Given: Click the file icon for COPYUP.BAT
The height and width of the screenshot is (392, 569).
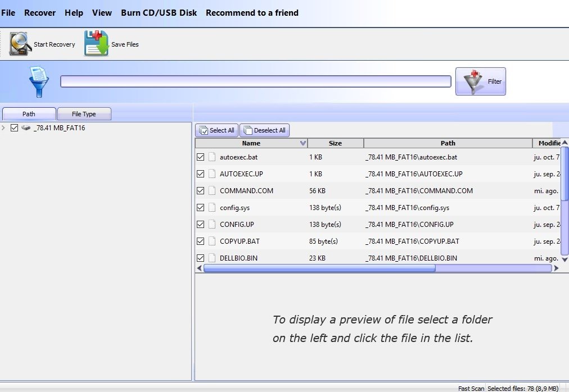Looking at the screenshot, I should (x=212, y=241).
